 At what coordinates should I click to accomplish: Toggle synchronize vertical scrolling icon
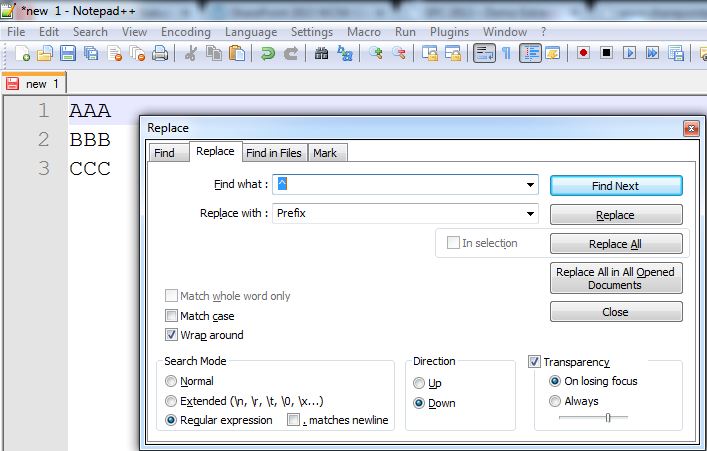[x=430, y=54]
